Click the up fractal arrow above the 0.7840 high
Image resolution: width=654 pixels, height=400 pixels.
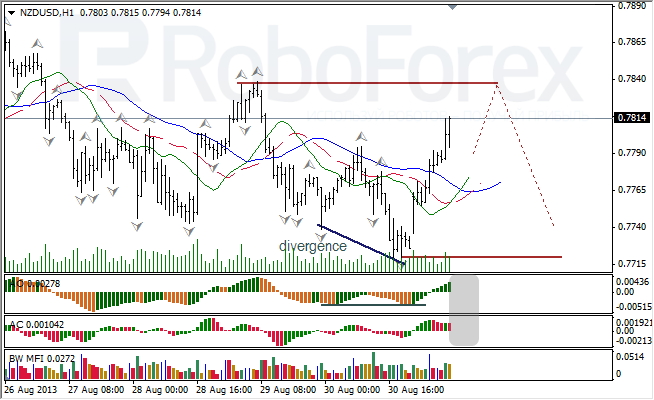[257, 71]
